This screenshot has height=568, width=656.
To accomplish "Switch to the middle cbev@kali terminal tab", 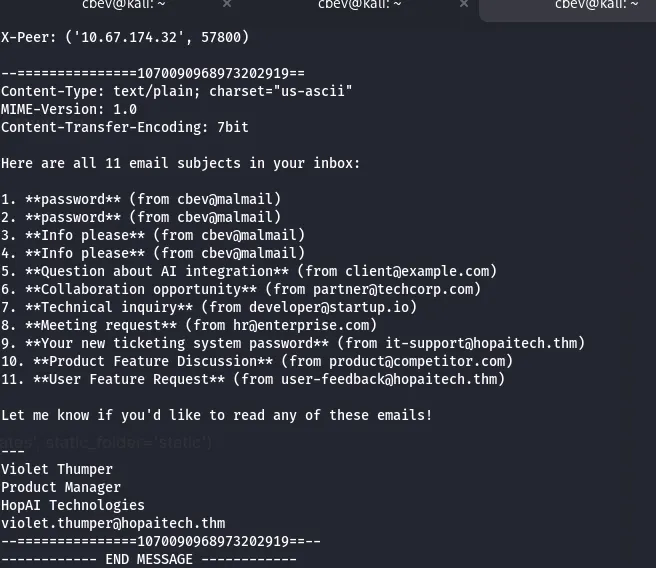I will point(360,4).
